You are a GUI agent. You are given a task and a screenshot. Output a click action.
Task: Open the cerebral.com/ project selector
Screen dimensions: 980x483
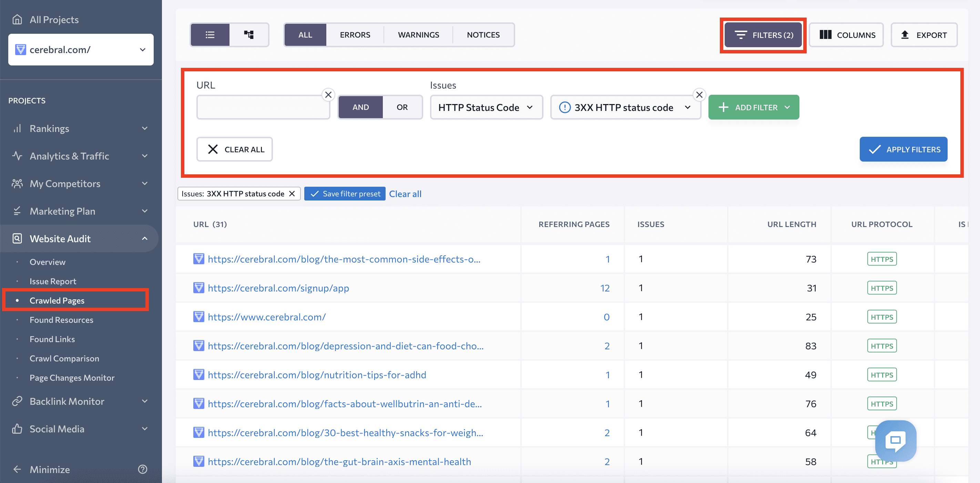tap(81, 50)
